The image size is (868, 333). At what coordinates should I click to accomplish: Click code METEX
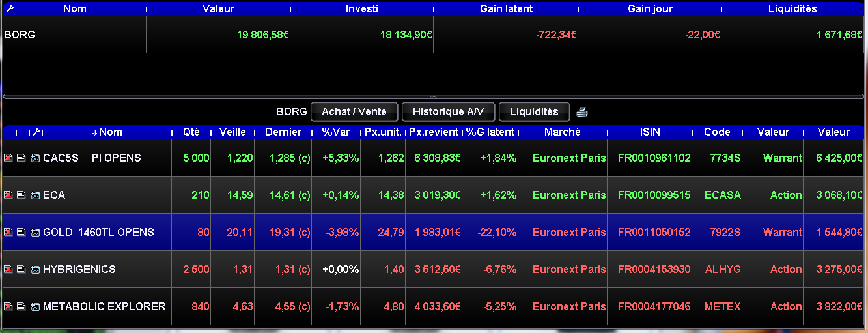(x=723, y=306)
